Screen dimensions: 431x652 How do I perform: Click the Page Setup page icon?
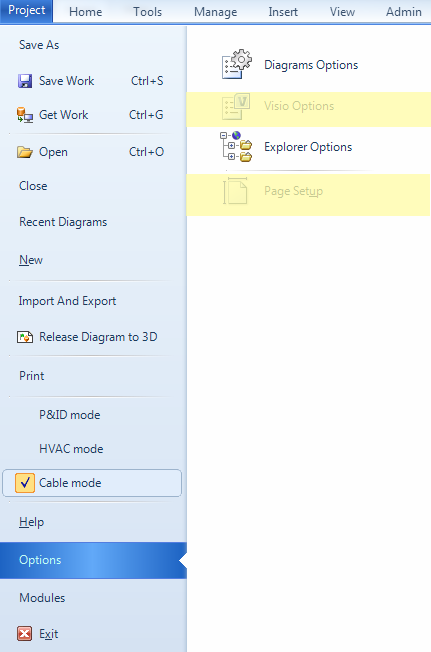pos(235,191)
